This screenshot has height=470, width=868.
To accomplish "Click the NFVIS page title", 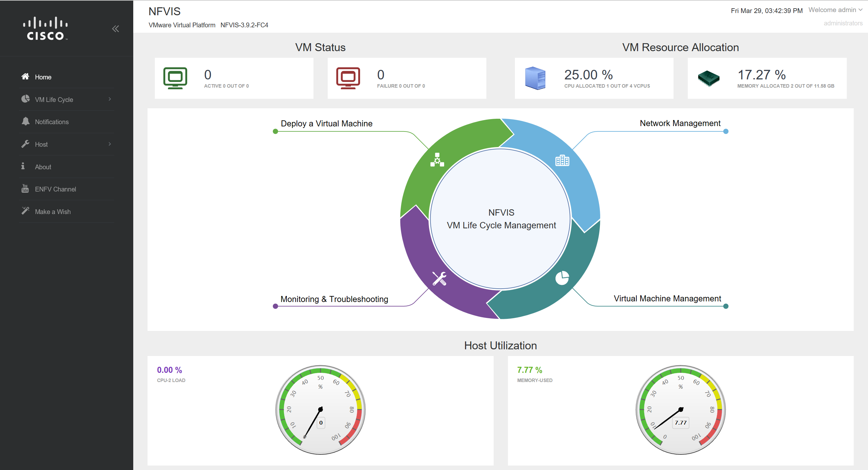I will coord(164,11).
